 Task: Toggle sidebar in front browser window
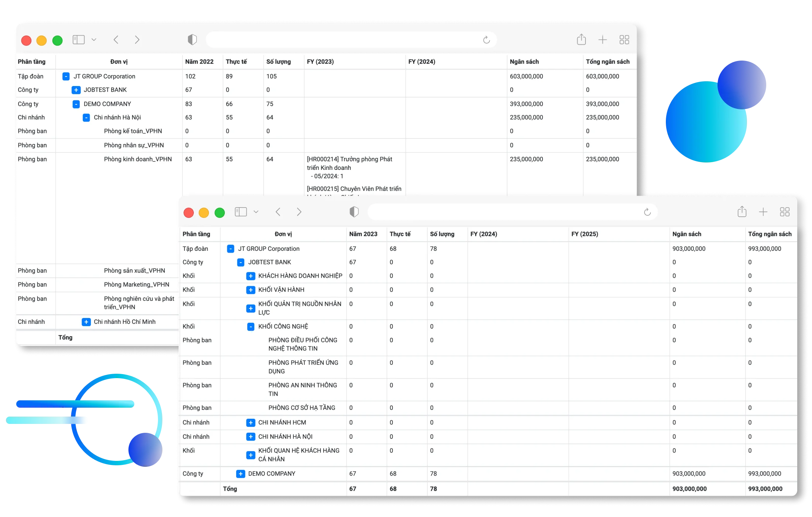coord(241,212)
